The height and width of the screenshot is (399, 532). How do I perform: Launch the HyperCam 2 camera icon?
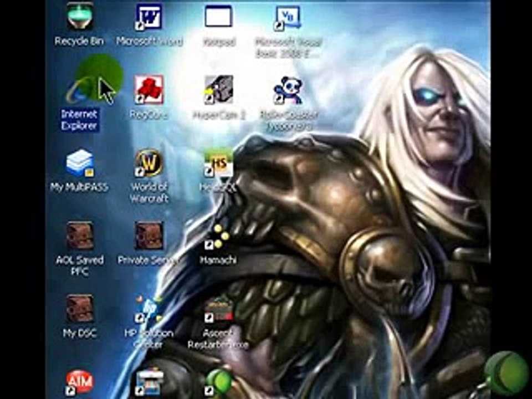[x=218, y=90]
